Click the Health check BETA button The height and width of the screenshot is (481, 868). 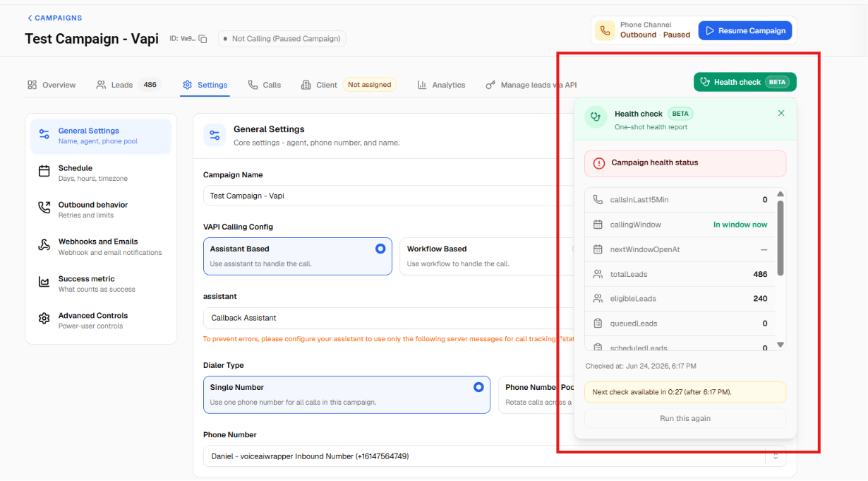tap(745, 82)
